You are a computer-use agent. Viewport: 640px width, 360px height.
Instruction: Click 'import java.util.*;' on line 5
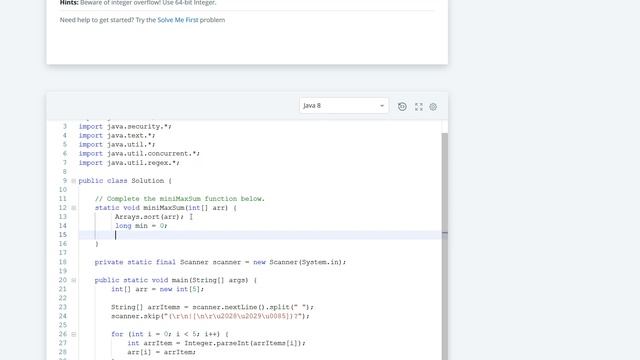pos(117,144)
